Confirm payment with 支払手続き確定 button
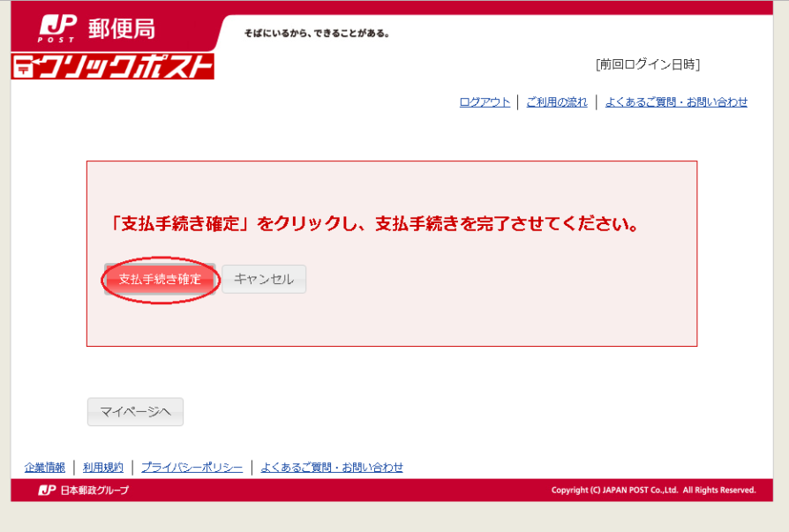 tap(160, 279)
